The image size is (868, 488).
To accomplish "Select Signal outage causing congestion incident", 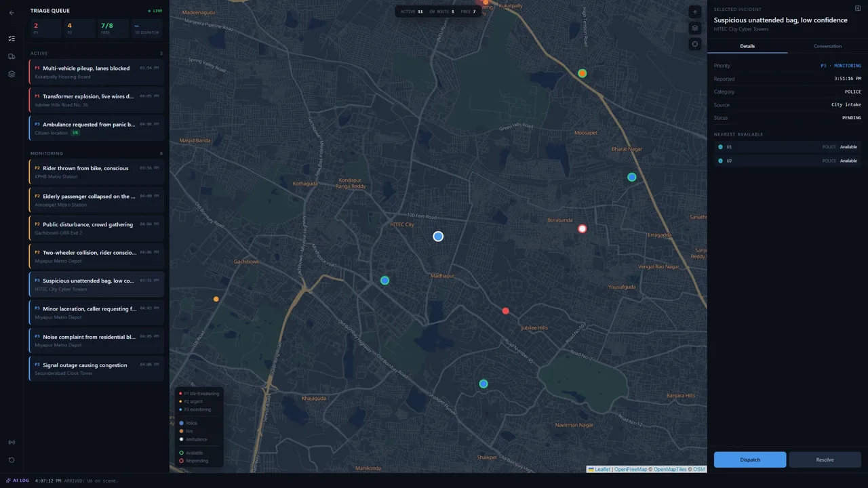I will point(96,369).
